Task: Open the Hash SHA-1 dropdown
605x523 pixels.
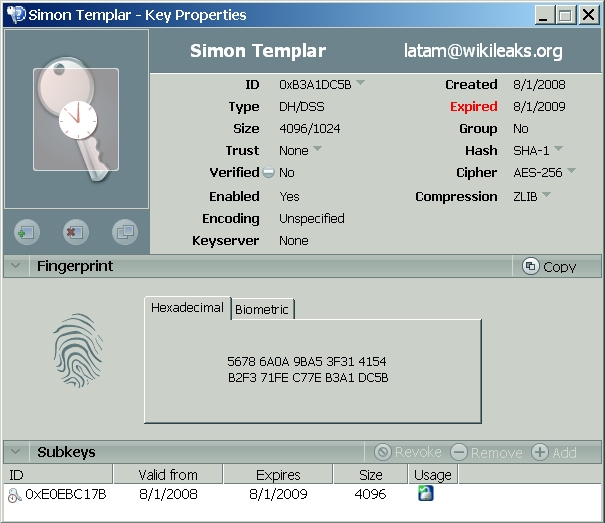Action: 558,149
